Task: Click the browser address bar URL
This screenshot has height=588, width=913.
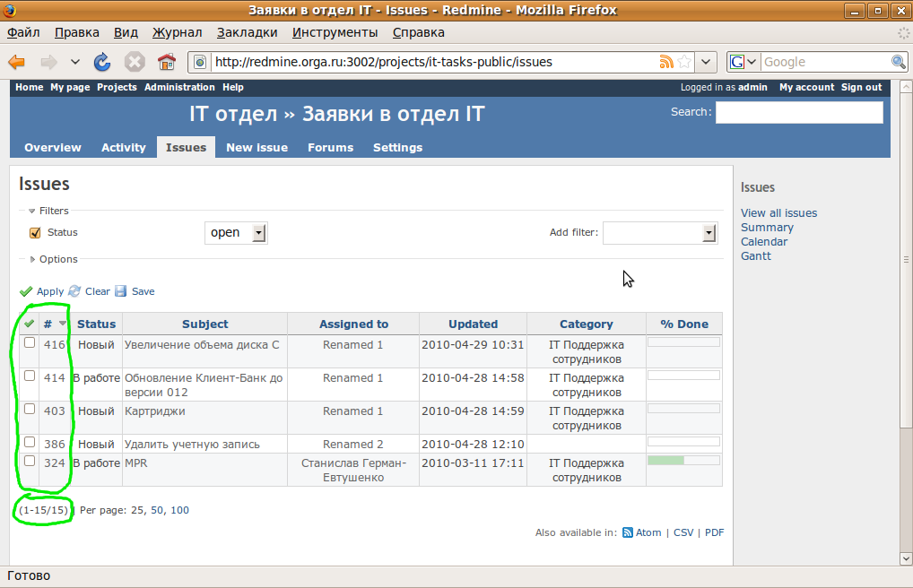Action: pyautogui.click(x=384, y=62)
